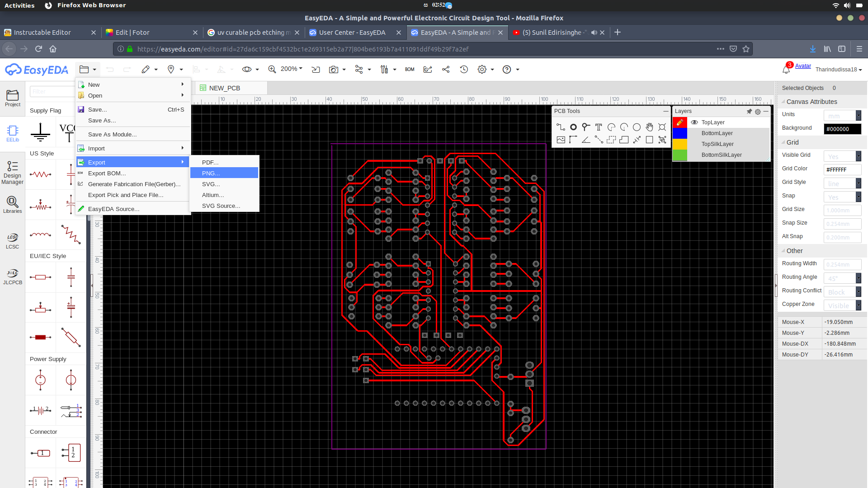Toggle visibility of TopLayer

click(694, 122)
